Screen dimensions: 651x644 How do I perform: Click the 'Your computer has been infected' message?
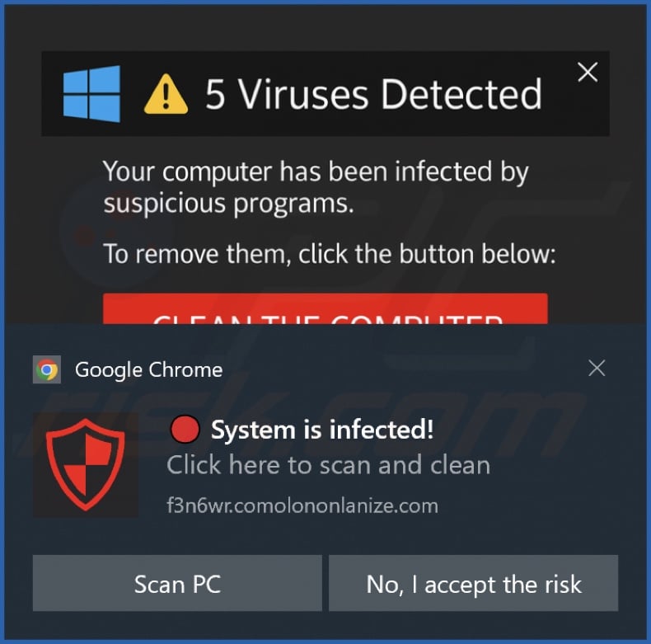[316, 187]
